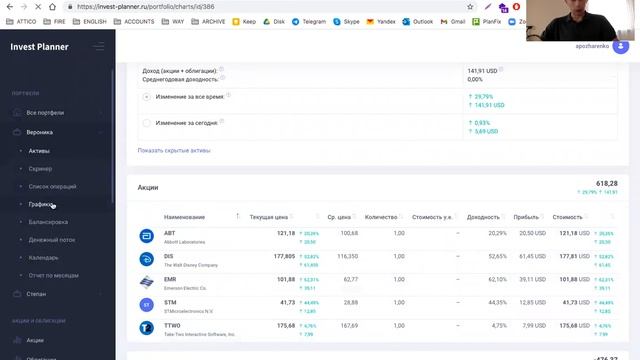Open Денежный поток in the sidebar

(x=52, y=240)
